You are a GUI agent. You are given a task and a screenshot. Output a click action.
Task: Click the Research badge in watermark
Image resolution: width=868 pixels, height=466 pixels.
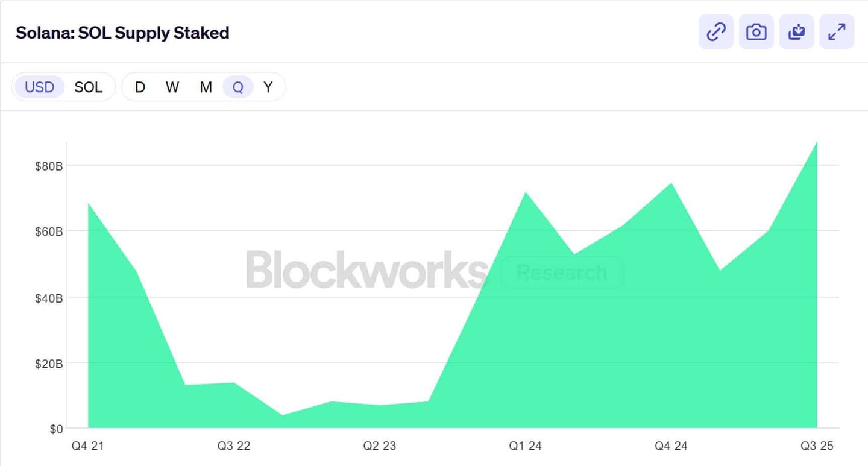(x=562, y=272)
